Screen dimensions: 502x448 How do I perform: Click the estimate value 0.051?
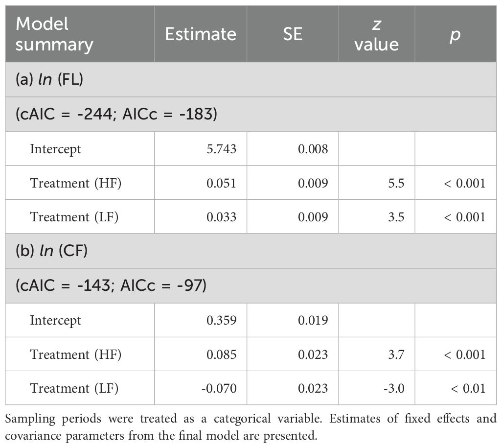(222, 183)
